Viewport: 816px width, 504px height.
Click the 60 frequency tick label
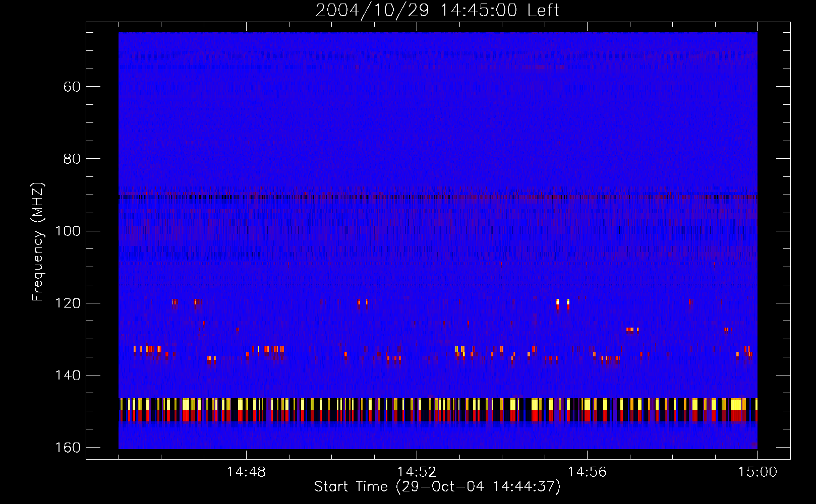pos(72,87)
